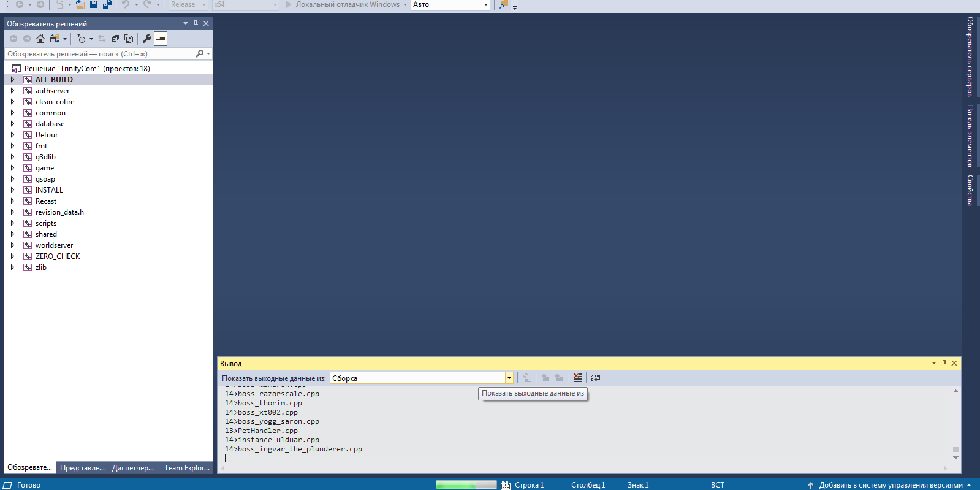This screenshot has height=490, width=980.
Task: Switch to the Обозревате... bottom tab
Action: (x=30, y=467)
